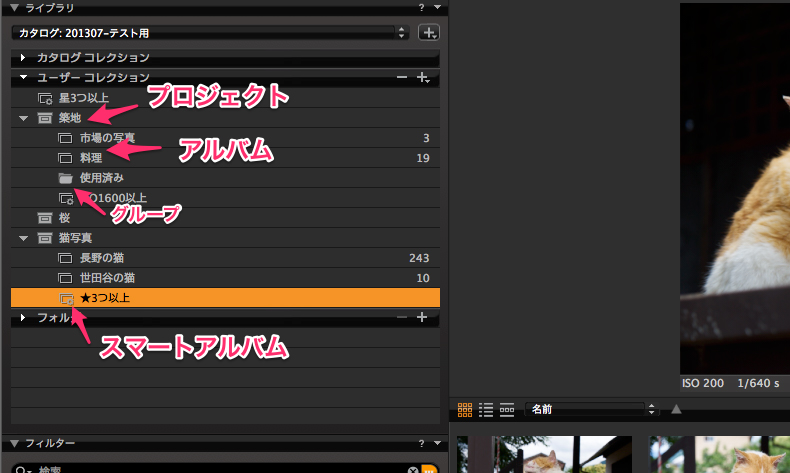Switch browser to filmstrip view
The height and width of the screenshot is (473, 790).
(507, 409)
